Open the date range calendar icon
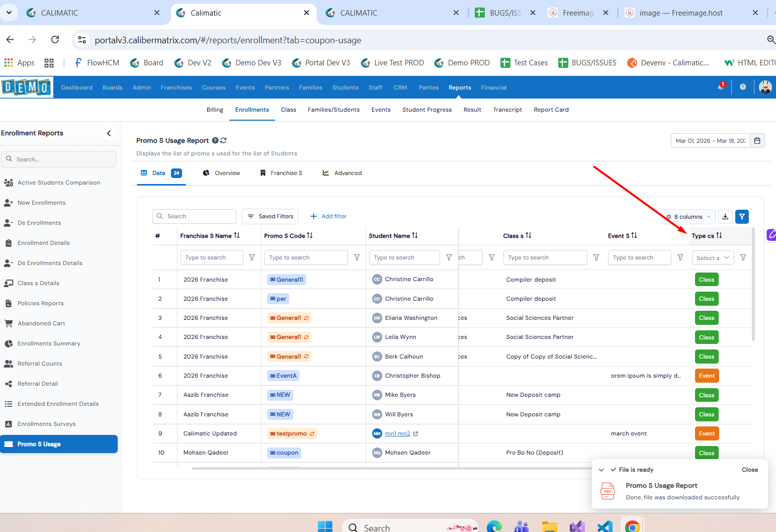The height and width of the screenshot is (532, 776). pos(757,141)
